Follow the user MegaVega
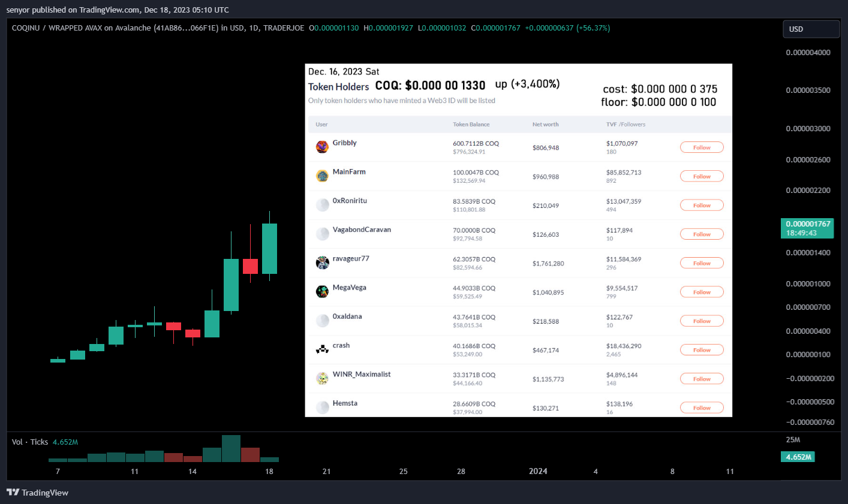This screenshot has width=848, height=504. [x=702, y=292]
